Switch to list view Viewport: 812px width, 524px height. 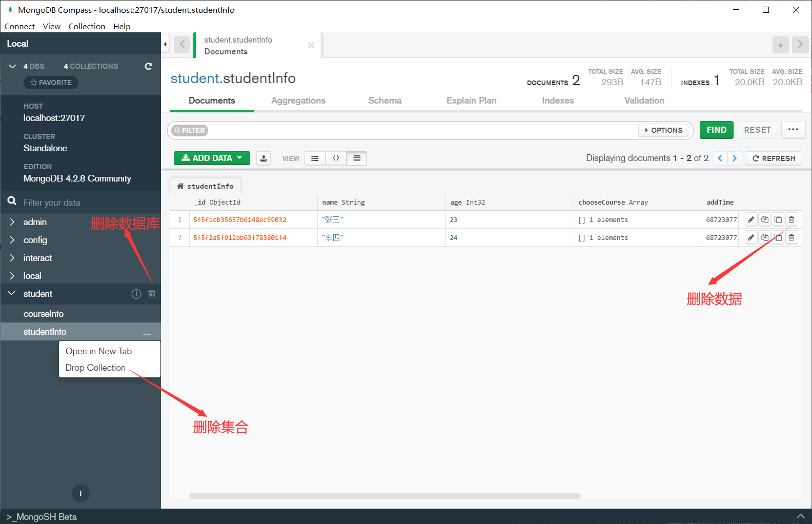[315, 158]
